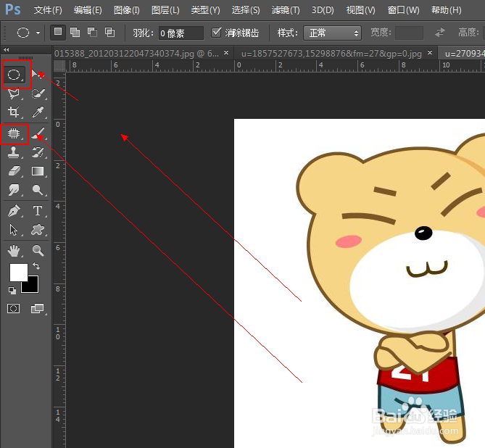Open the 选择(S) menu
Screen dimensions: 485x448
[x=246, y=10]
